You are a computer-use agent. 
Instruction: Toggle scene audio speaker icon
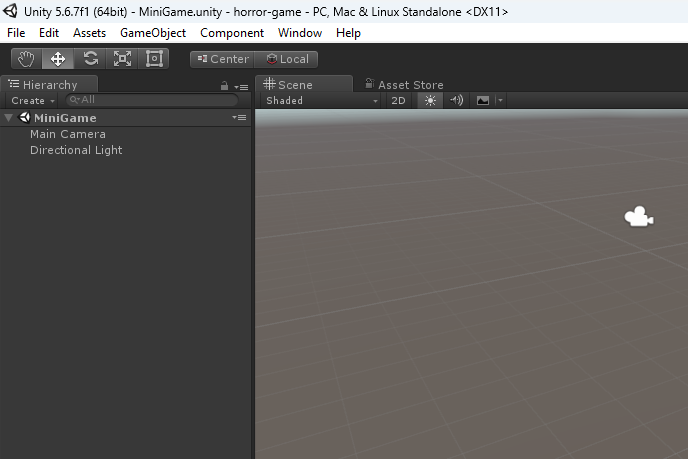tap(456, 100)
